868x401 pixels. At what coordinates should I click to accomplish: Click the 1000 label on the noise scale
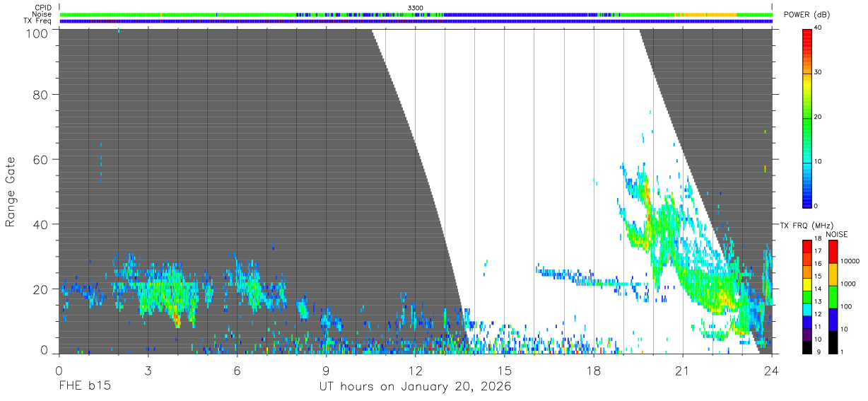click(848, 284)
